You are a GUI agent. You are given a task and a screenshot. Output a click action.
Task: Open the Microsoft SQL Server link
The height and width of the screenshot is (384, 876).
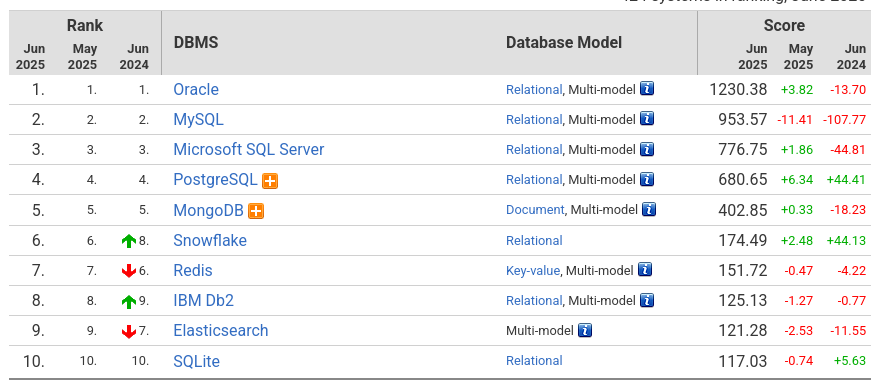coord(249,150)
